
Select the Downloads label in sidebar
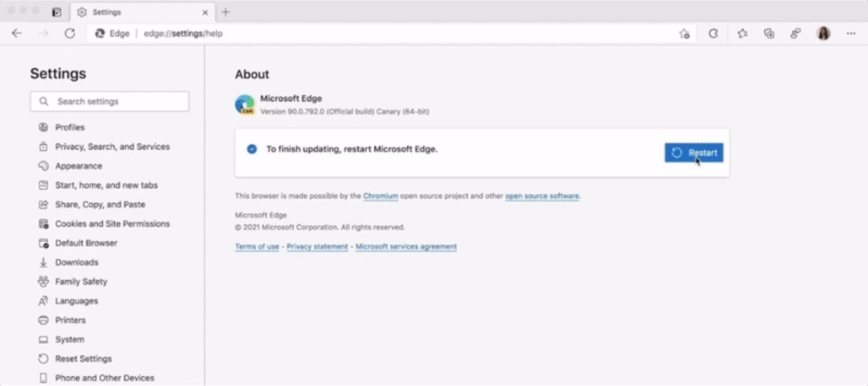point(77,262)
